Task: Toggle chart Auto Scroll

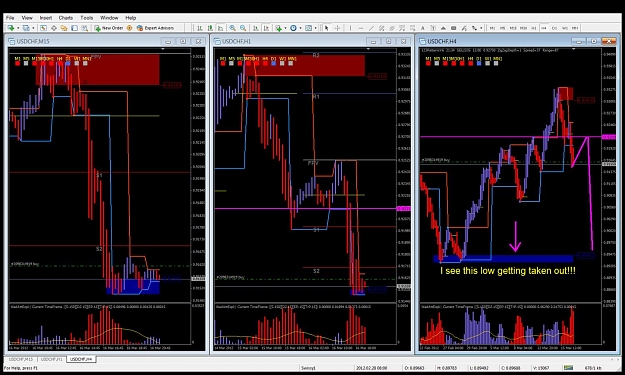Action: [x=256, y=28]
